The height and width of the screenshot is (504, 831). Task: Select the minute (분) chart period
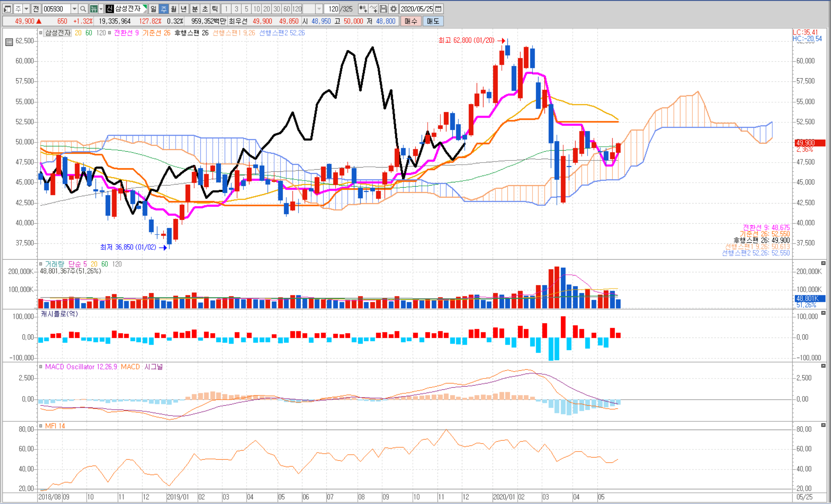195,9
